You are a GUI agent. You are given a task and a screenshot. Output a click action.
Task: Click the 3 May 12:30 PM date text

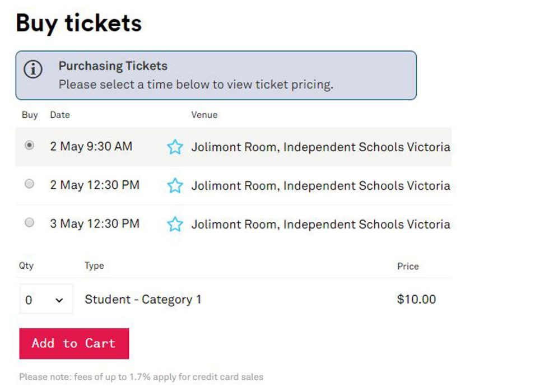pos(95,223)
